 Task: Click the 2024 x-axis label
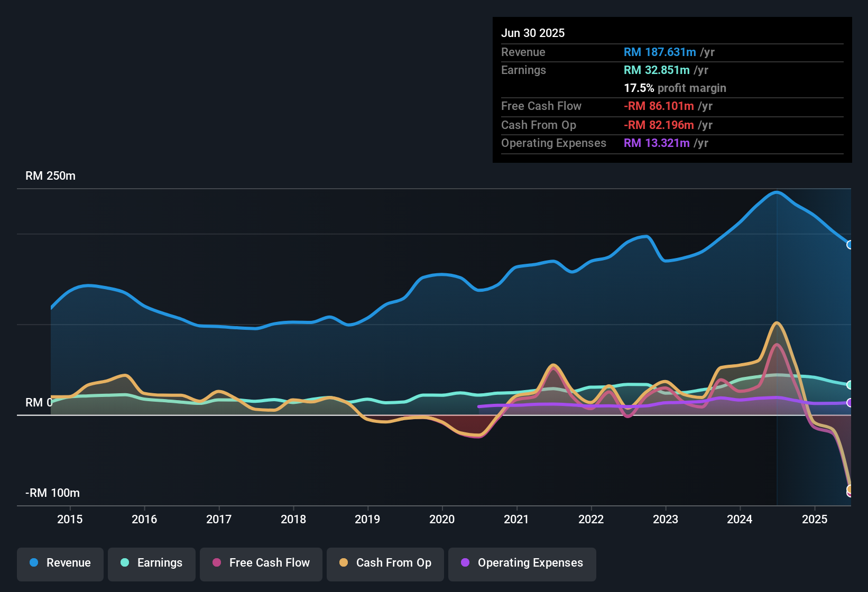(740, 519)
